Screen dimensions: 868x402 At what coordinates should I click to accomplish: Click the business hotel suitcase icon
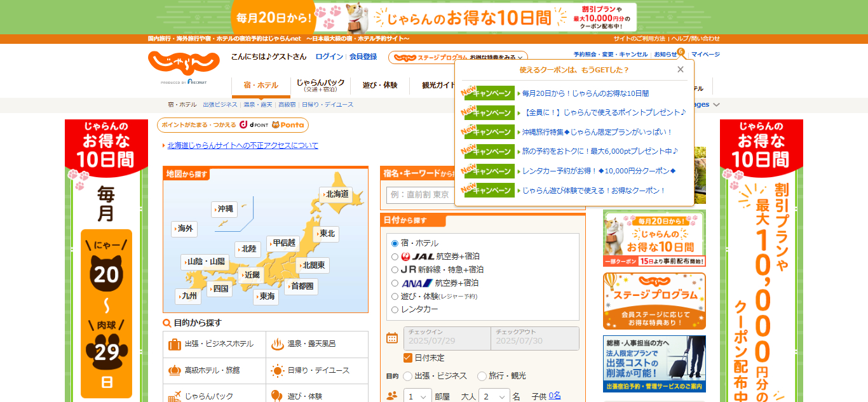[175, 344]
